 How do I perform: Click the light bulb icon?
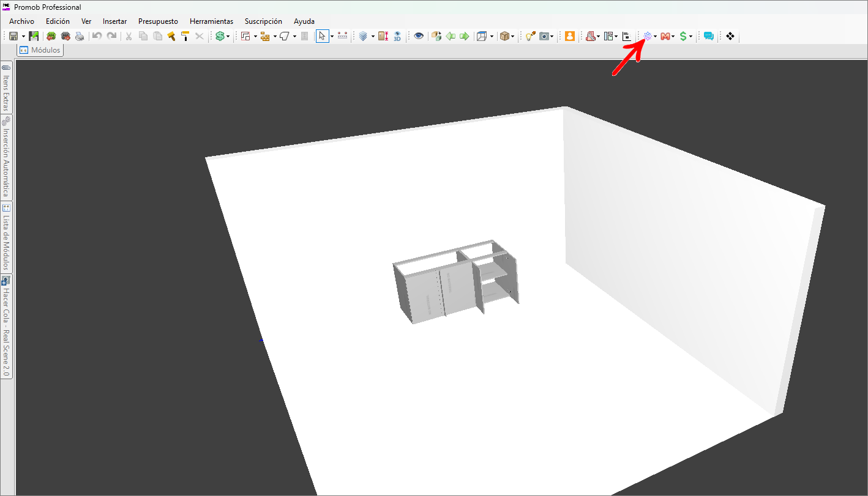click(x=529, y=37)
